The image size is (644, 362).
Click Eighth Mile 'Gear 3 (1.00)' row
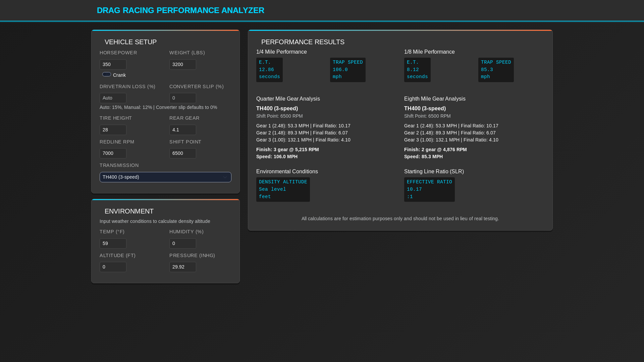click(x=451, y=140)
